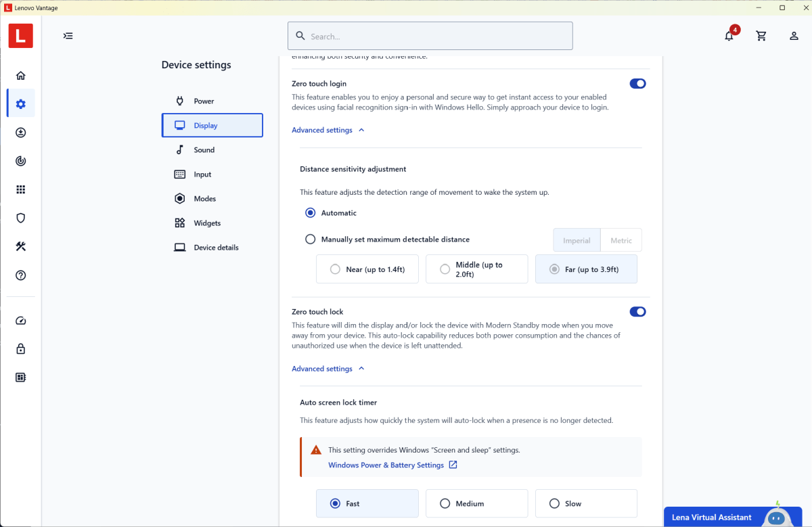Switch units to Metric
812x527 pixels.
(621, 240)
